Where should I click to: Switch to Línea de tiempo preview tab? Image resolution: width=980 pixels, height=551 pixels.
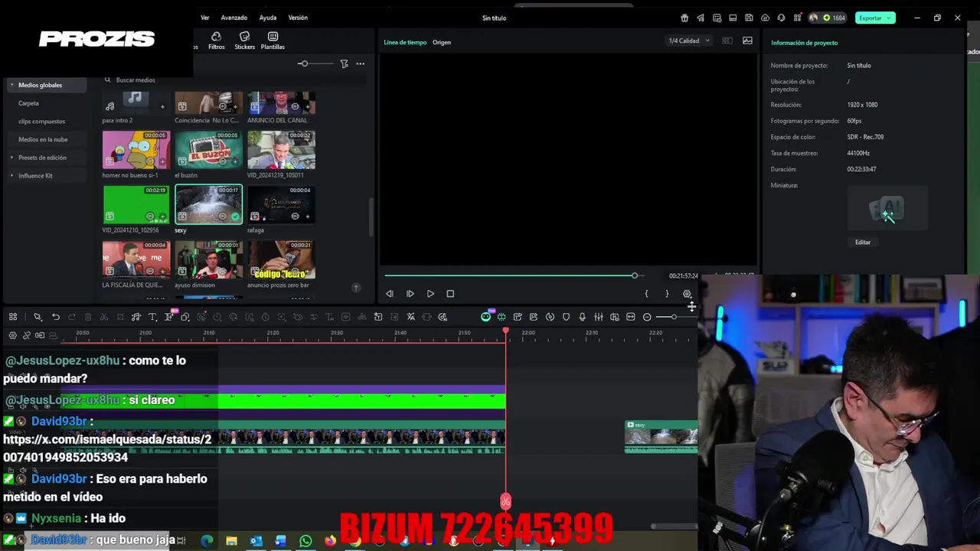pos(405,42)
